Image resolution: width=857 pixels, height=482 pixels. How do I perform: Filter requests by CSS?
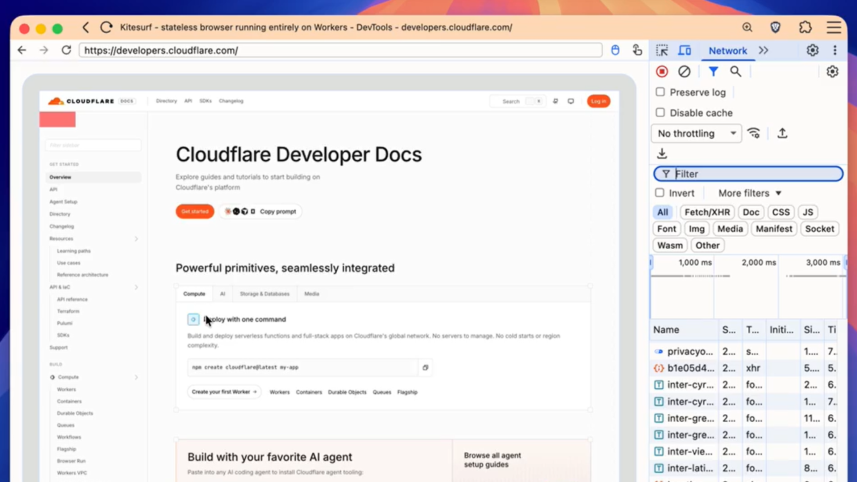780,212
